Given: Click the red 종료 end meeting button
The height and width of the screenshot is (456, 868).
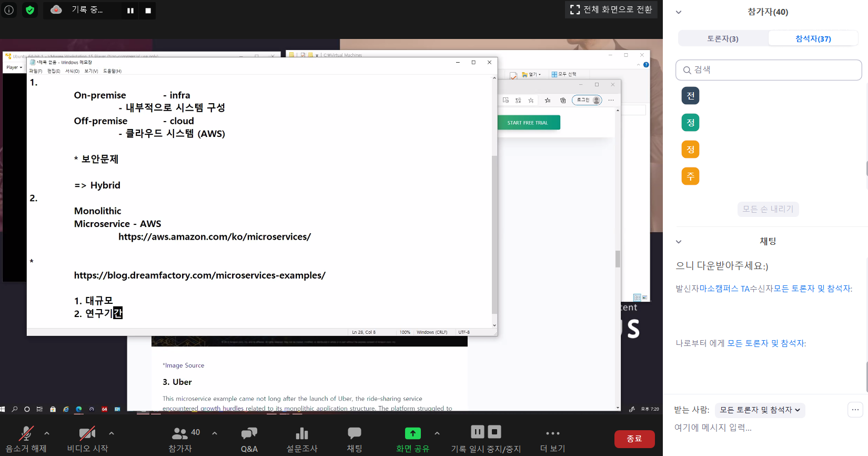Looking at the screenshot, I should tap(634, 439).
